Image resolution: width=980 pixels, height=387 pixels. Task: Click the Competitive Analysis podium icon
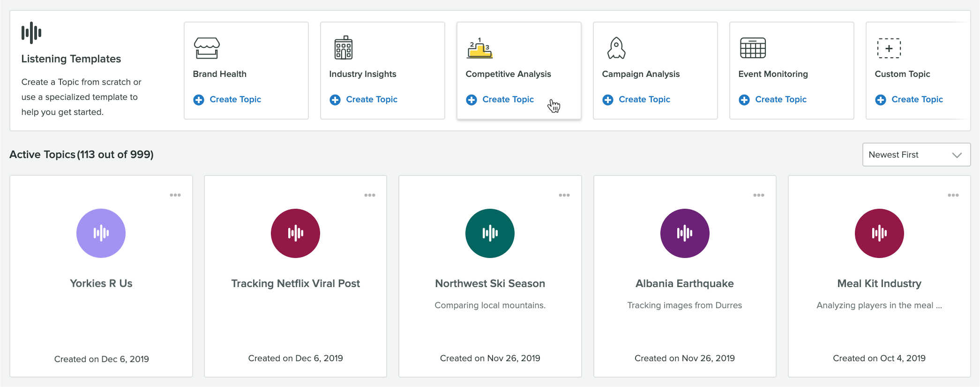click(479, 48)
